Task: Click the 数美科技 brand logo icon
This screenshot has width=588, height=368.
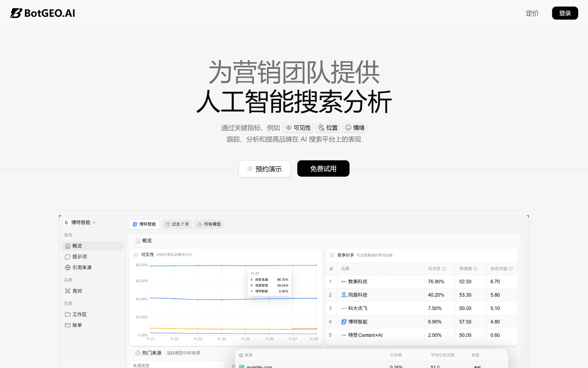Action: [x=344, y=282]
